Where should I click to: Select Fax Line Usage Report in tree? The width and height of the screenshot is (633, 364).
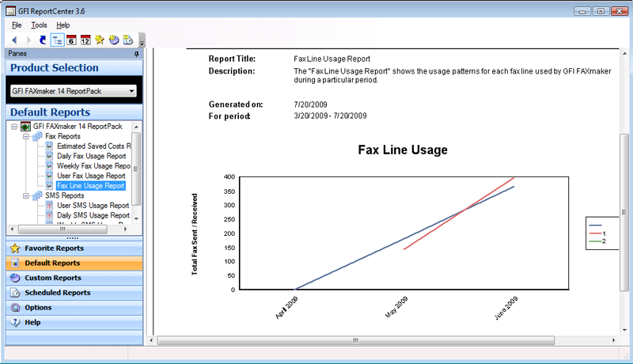[90, 186]
